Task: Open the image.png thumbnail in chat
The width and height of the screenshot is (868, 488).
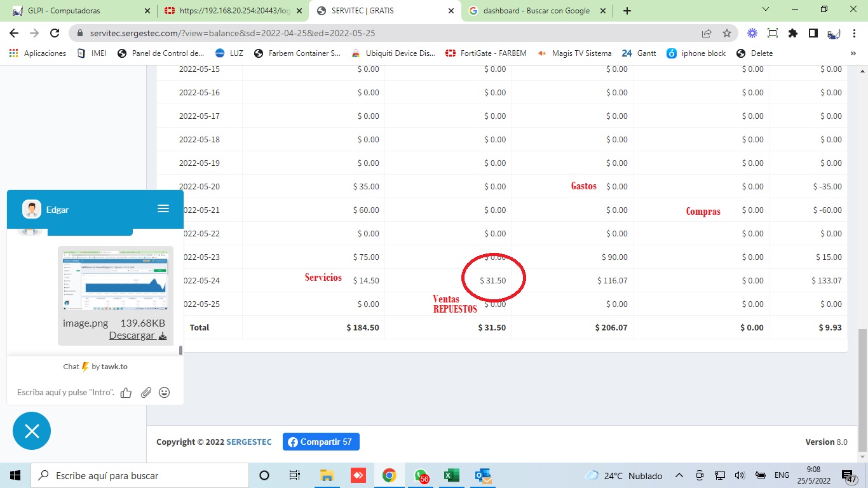Action: (115, 280)
